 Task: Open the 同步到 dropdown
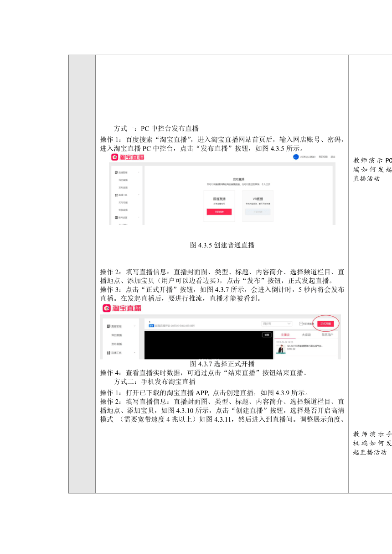[276, 324]
